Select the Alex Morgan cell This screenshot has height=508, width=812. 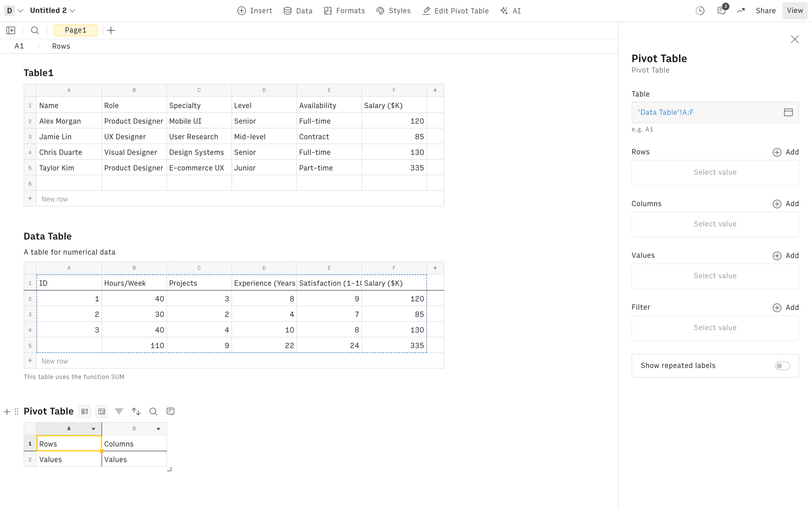tap(69, 121)
